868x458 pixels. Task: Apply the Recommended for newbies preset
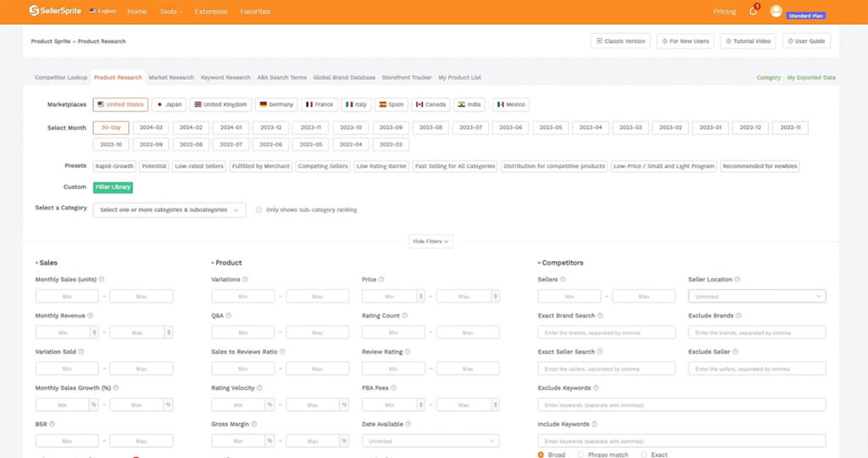pyautogui.click(x=759, y=166)
